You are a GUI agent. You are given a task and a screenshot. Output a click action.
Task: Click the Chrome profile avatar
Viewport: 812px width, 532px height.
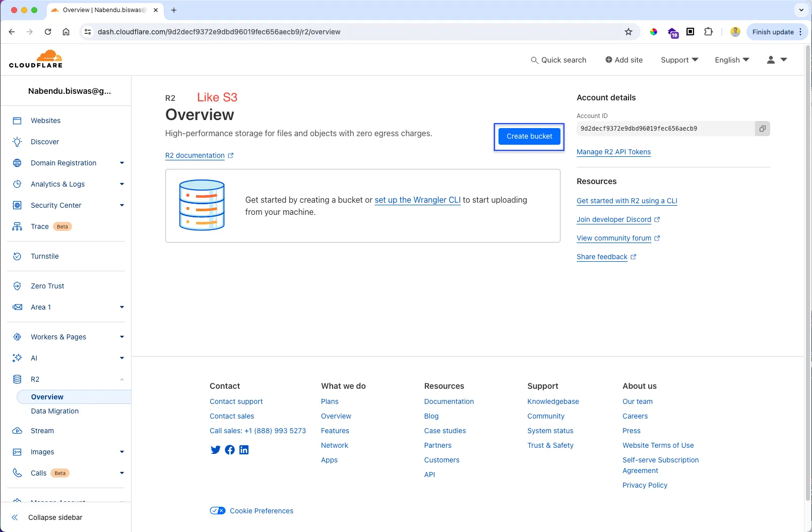[x=735, y=32]
